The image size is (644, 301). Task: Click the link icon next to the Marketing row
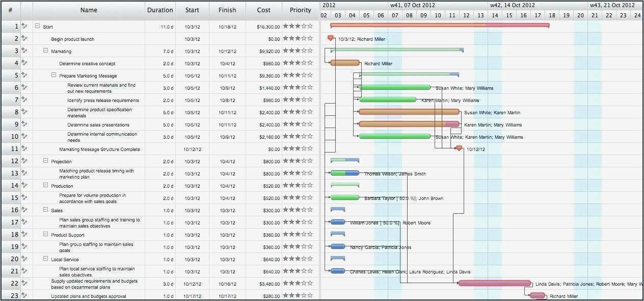(24, 51)
